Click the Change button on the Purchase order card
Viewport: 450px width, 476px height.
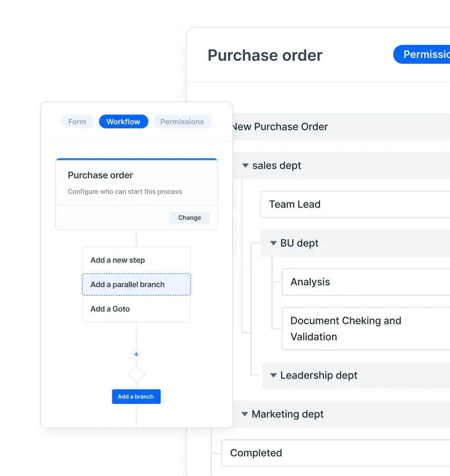(x=189, y=217)
